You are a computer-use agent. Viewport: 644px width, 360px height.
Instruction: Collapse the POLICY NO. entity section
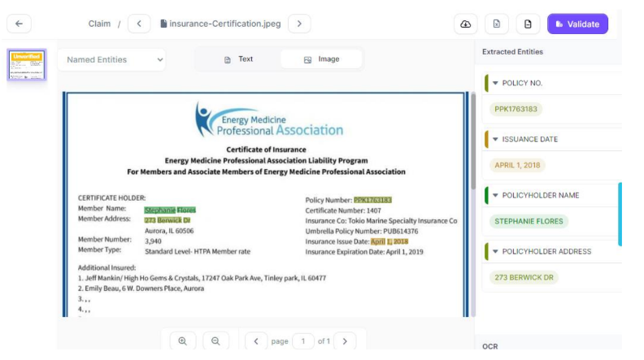click(x=495, y=83)
